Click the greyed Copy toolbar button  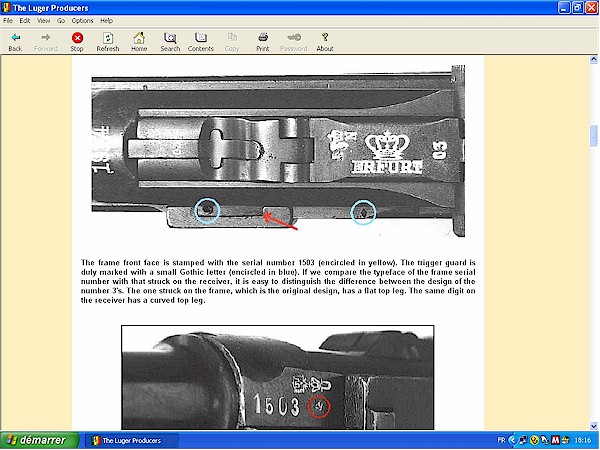coord(232,42)
